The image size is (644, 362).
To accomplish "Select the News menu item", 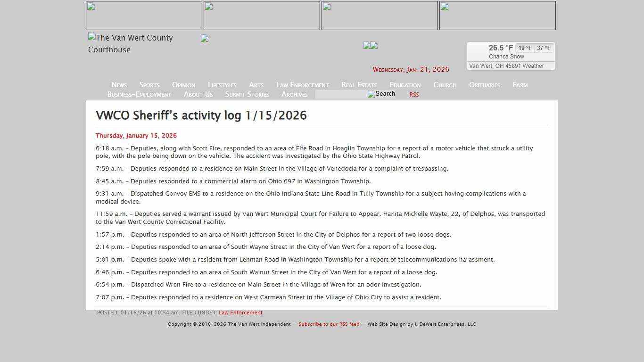I will pyautogui.click(x=119, y=85).
